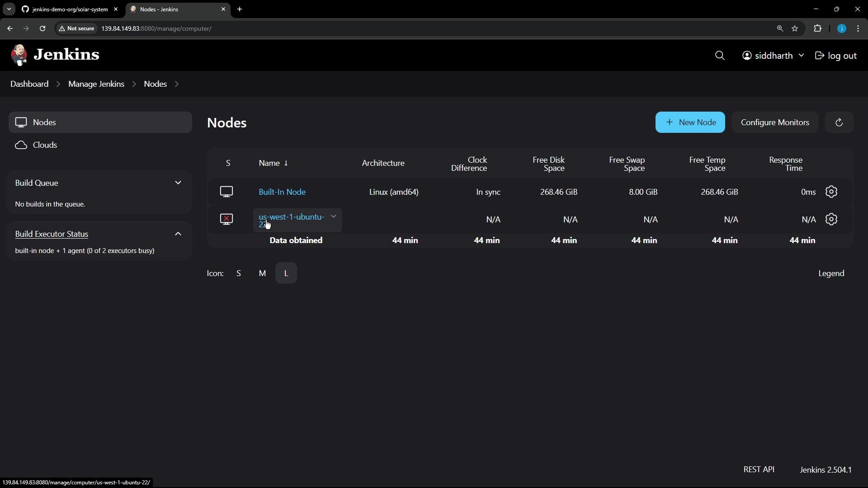Sort by Response Time column
868x488 pixels.
(x=786, y=164)
